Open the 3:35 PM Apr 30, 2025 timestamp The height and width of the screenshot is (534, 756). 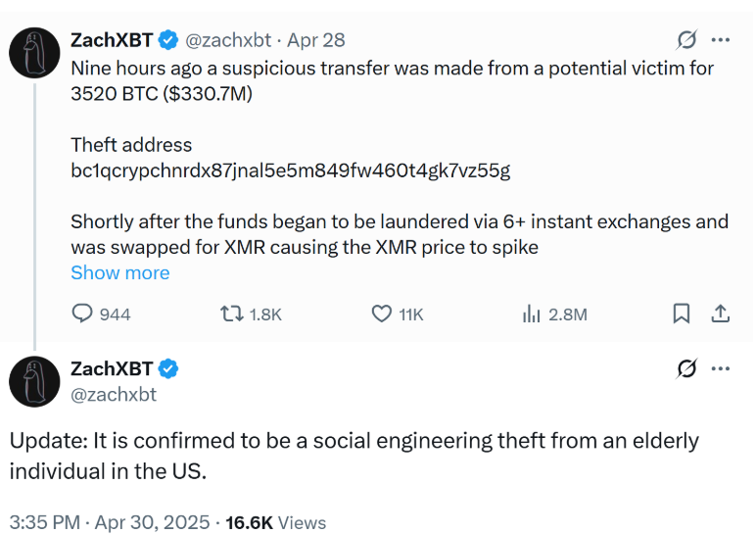pos(110,522)
